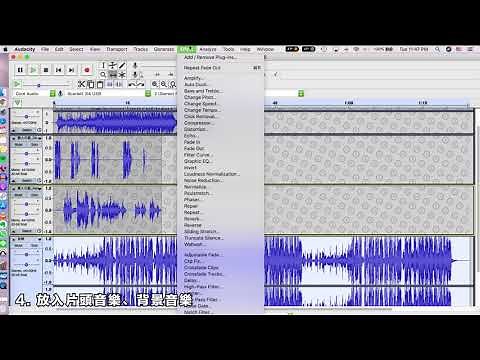
Task: Select the Envelope tool
Action: point(113,65)
